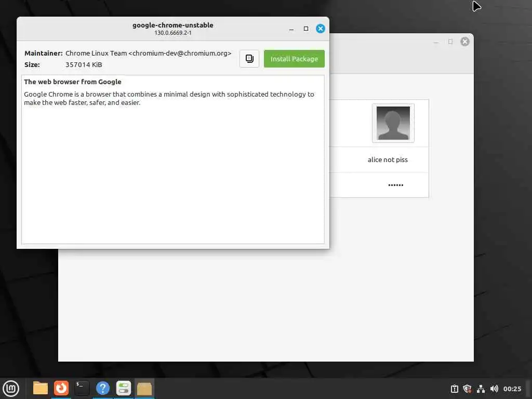Close the background account window
The image size is (532, 399).
[x=465, y=42]
